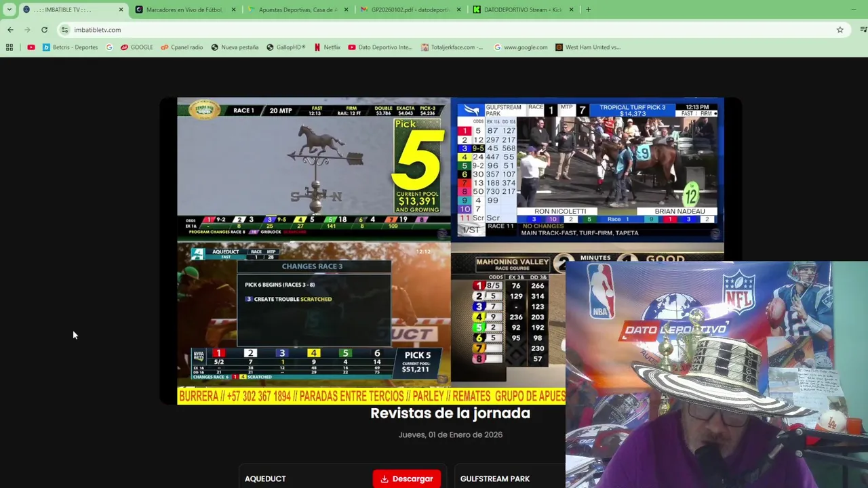Open Dato Deportivo Inte... bookmark
Image resolution: width=868 pixels, height=488 pixels.
tap(380, 47)
